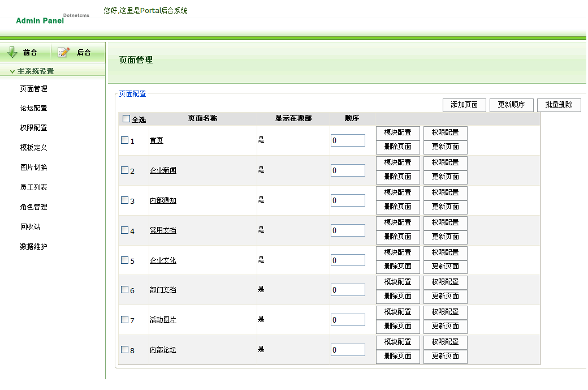Click 模块配置 for the 内部论坛 row
The width and height of the screenshot is (588, 390).
398,342
